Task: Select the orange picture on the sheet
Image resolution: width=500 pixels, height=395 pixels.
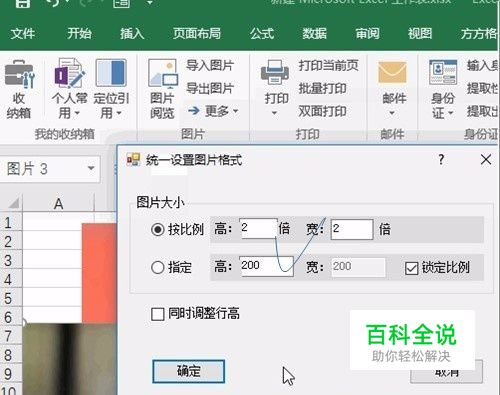Action: (99, 273)
